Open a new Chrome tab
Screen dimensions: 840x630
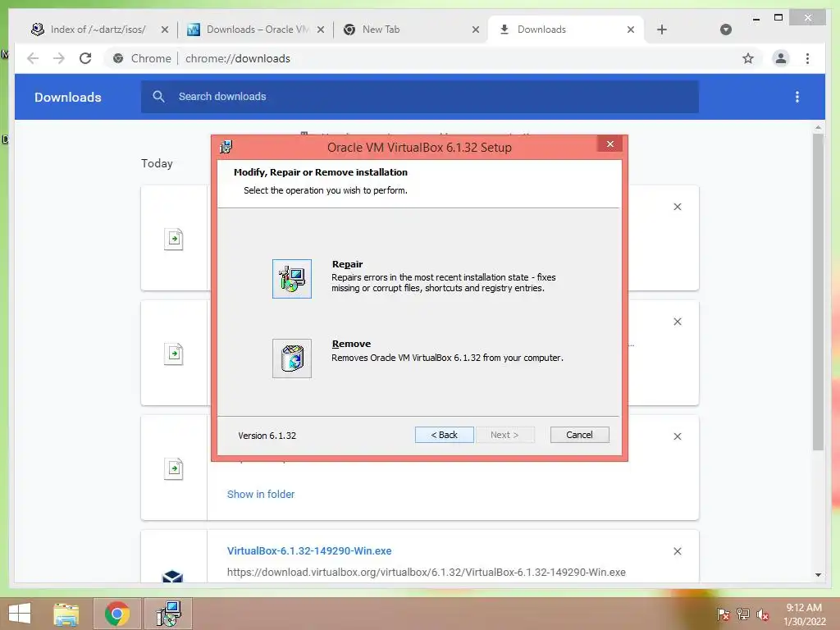(x=662, y=30)
